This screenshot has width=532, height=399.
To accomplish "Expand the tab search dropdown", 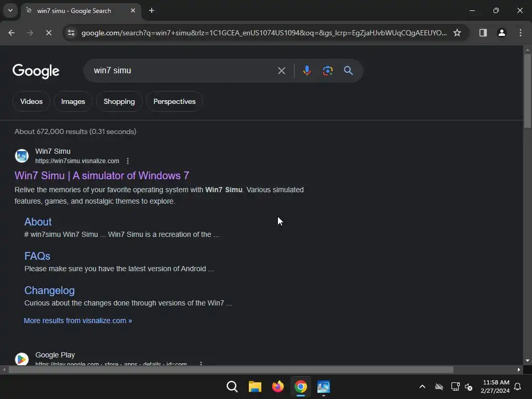I will pyautogui.click(x=10, y=10).
